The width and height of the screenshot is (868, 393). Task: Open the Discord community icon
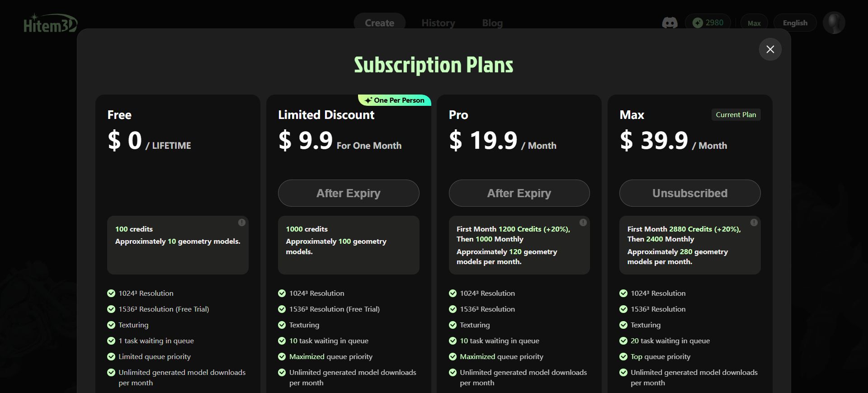pos(670,23)
